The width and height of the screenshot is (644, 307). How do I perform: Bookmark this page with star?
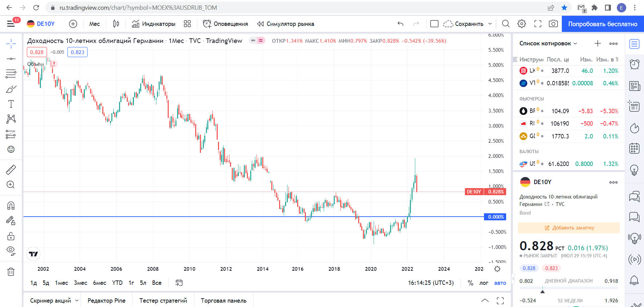click(x=564, y=7)
